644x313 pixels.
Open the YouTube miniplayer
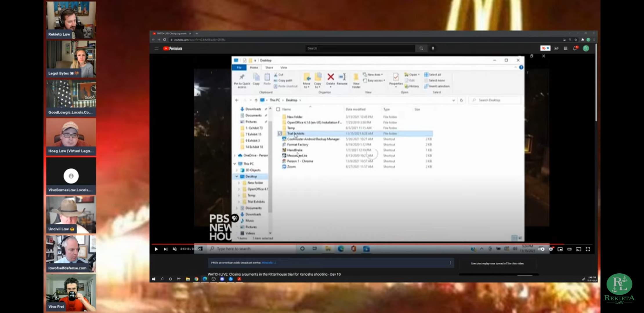point(560,249)
